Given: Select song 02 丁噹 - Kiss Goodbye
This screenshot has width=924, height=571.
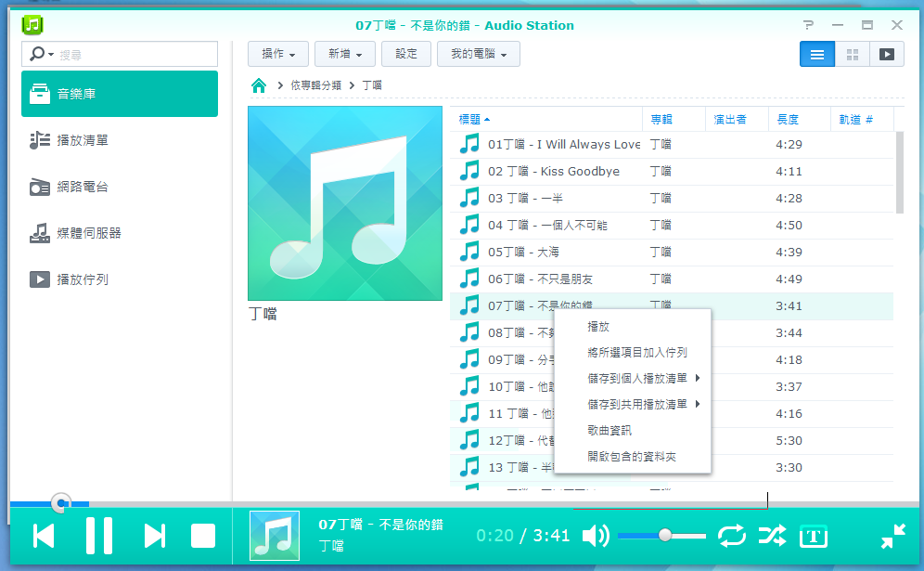Looking at the screenshot, I should pyautogui.click(x=672, y=172).
